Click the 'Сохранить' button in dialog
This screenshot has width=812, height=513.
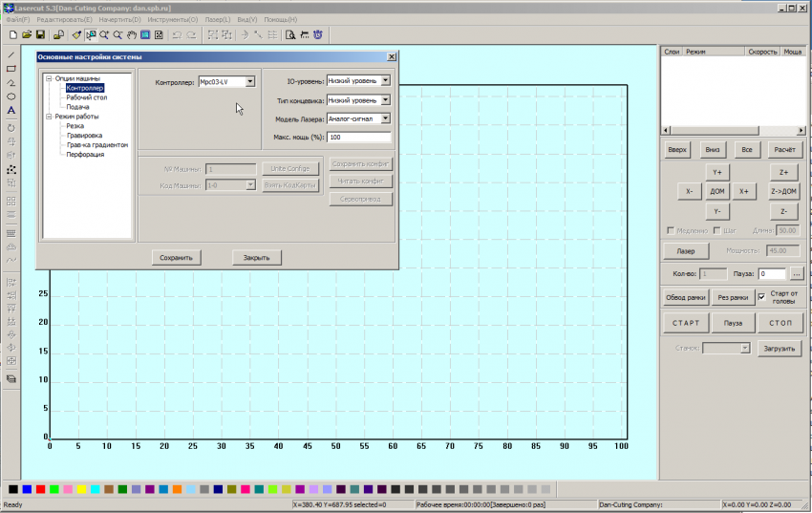176,257
